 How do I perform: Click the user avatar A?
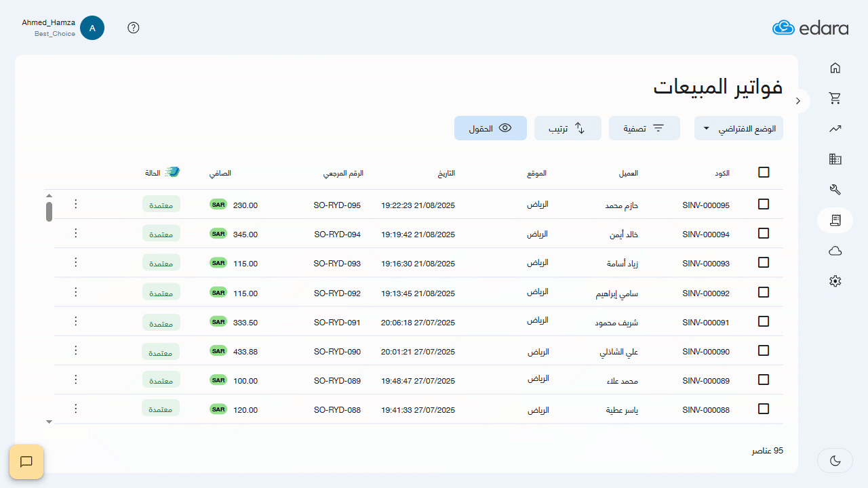[x=92, y=28]
